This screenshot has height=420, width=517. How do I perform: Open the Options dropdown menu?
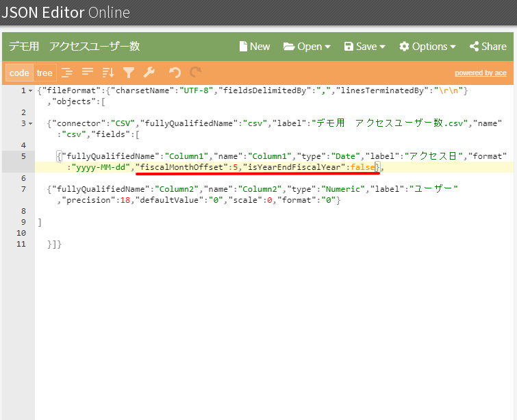coord(427,47)
